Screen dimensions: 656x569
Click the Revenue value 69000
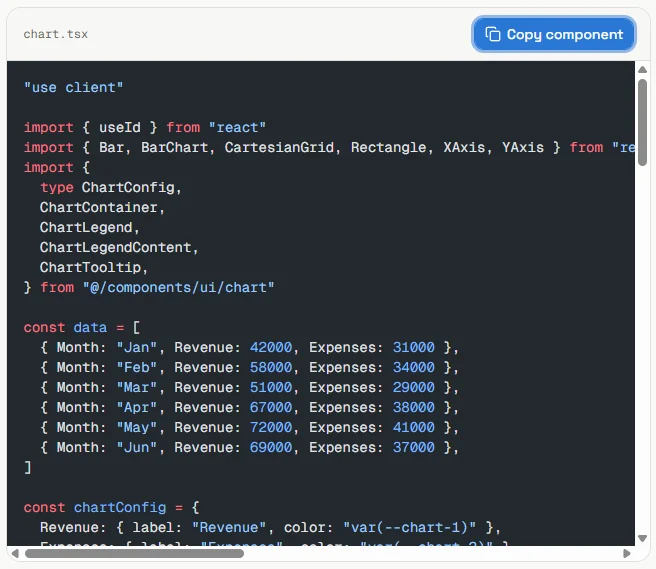click(271, 447)
